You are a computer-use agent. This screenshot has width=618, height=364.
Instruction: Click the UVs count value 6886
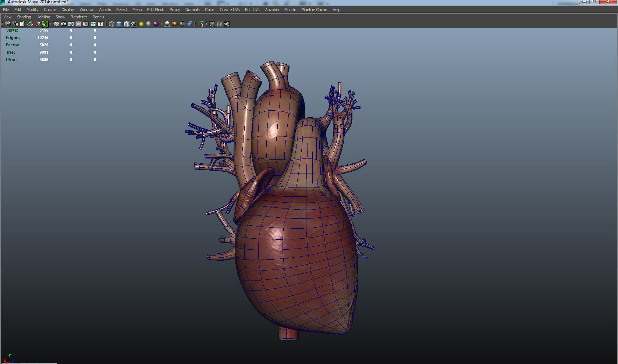44,60
